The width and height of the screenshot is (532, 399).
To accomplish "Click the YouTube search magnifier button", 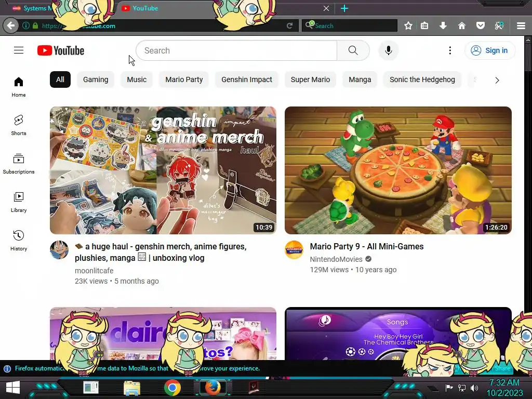I will [353, 50].
